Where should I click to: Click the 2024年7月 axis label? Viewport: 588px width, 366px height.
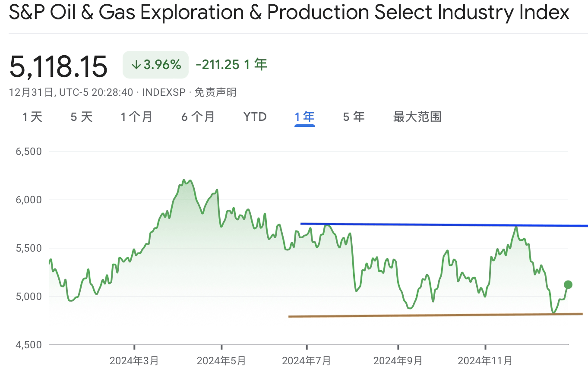click(307, 360)
